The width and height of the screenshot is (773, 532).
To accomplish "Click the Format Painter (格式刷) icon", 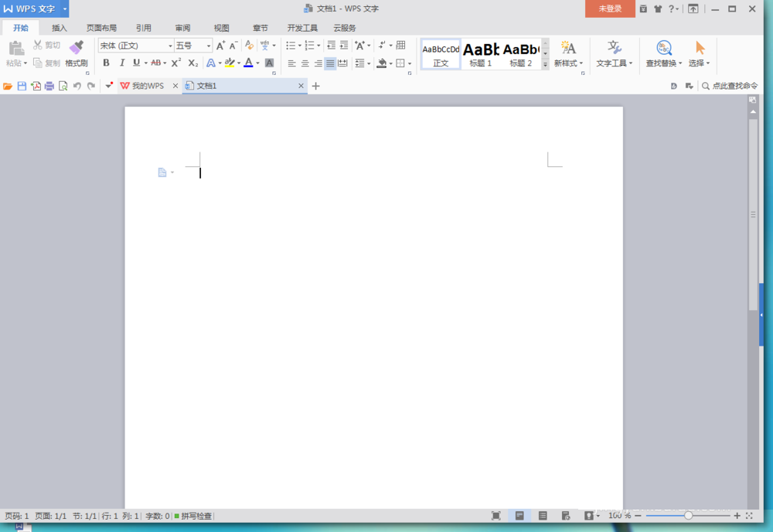I will [x=77, y=48].
